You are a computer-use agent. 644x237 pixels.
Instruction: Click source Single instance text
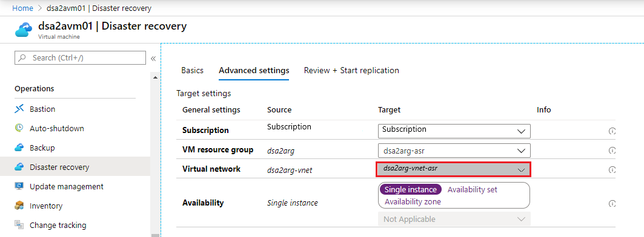[x=293, y=203]
